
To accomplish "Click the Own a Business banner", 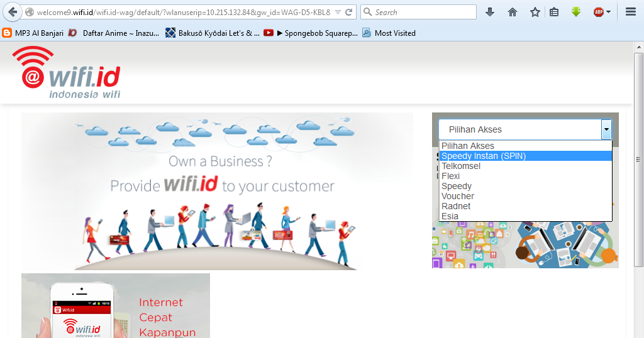I will tap(217, 191).
